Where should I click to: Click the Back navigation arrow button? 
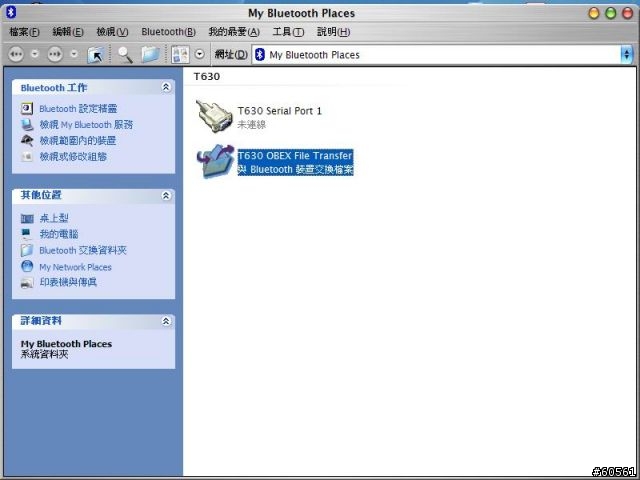click(x=16, y=54)
